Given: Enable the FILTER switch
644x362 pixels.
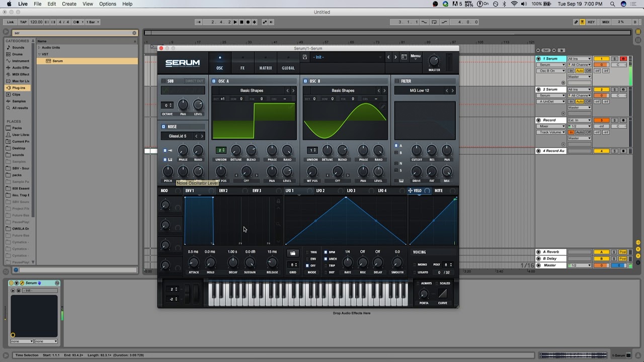Looking at the screenshot, I should pos(397,81).
